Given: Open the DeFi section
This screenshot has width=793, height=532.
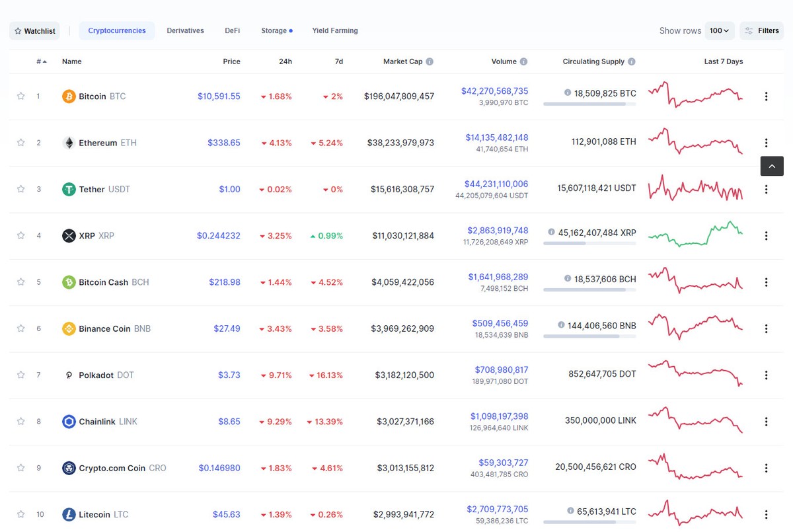Looking at the screenshot, I should [x=232, y=30].
